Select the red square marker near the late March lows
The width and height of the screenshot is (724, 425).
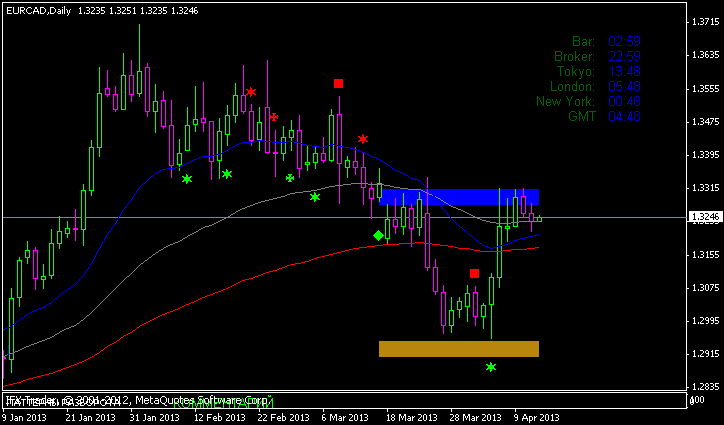tap(474, 273)
